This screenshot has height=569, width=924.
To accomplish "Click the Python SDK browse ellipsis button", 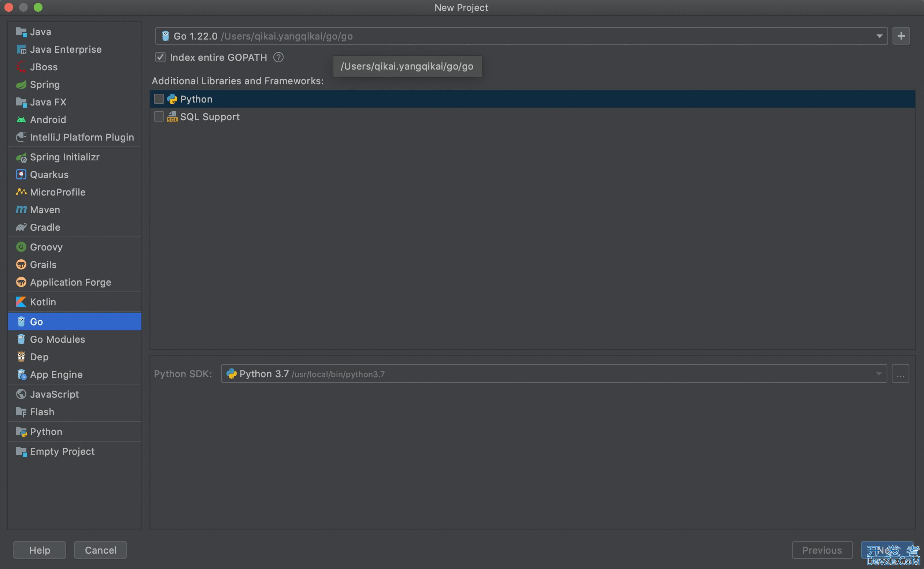I will (x=900, y=374).
